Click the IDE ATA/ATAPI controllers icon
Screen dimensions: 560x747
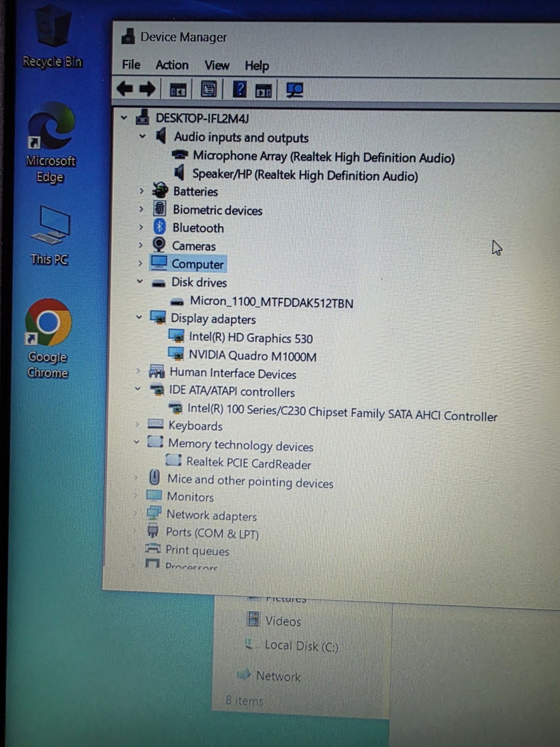coord(156,389)
